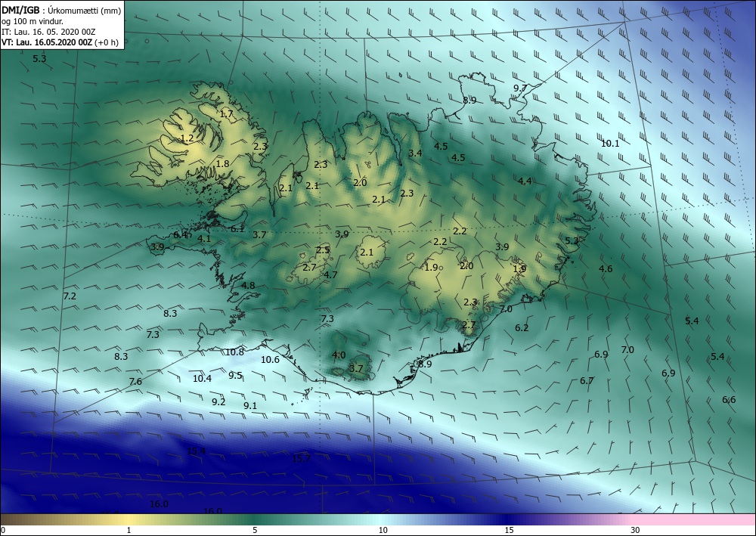This screenshot has width=756, height=536.
Task: Select the 4.7 map value
Action: [330, 274]
